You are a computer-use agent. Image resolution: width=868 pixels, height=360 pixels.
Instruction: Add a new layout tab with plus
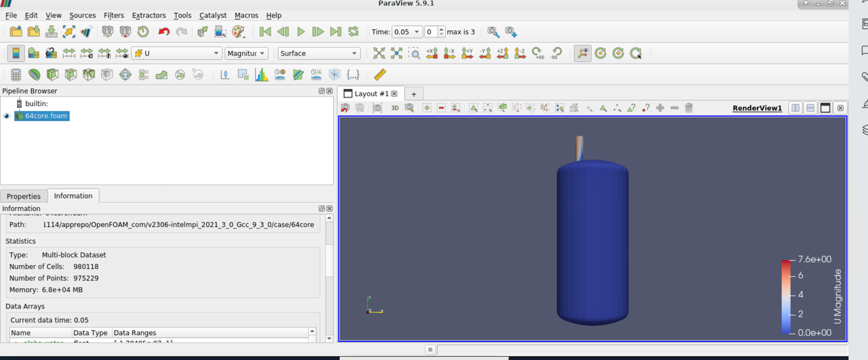point(414,94)
